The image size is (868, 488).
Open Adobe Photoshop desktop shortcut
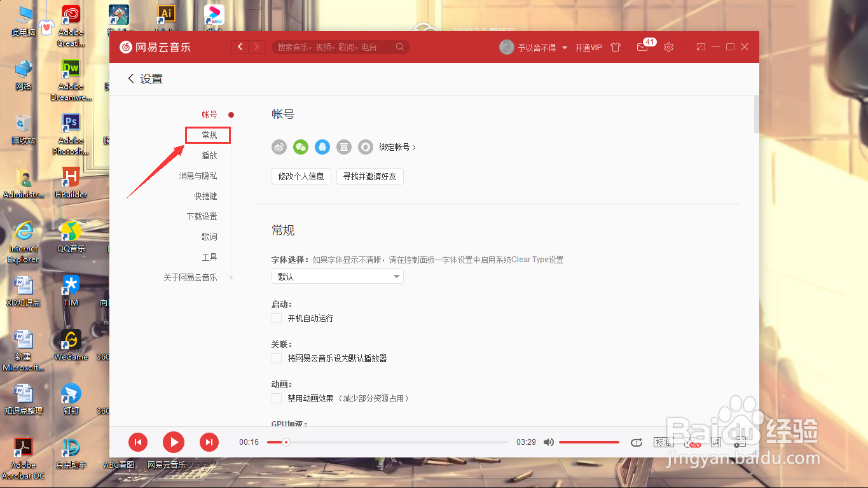[x=71, y=134]
